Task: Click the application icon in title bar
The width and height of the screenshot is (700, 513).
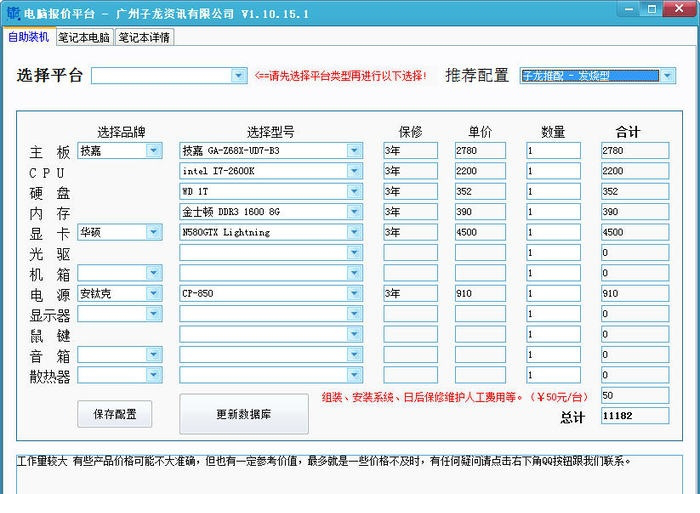Action: tap(13, 13)
